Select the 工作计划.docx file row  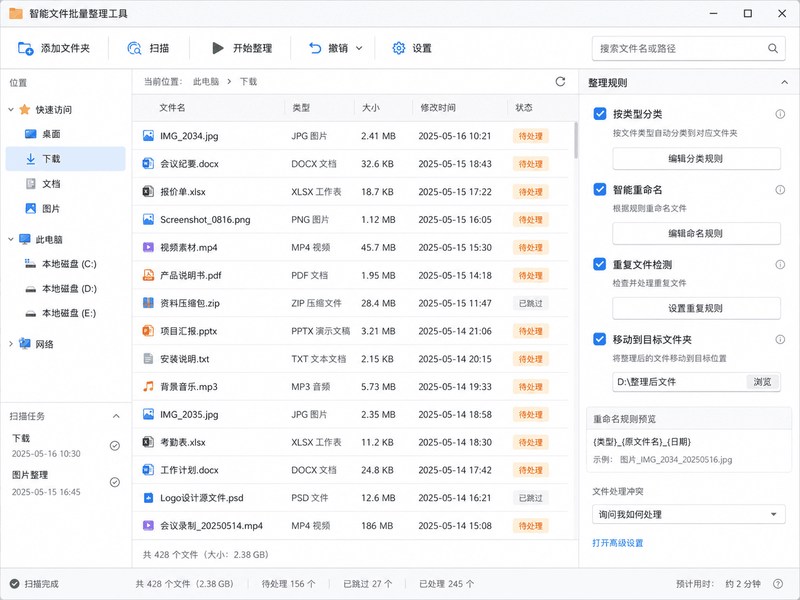click(351, 470)
